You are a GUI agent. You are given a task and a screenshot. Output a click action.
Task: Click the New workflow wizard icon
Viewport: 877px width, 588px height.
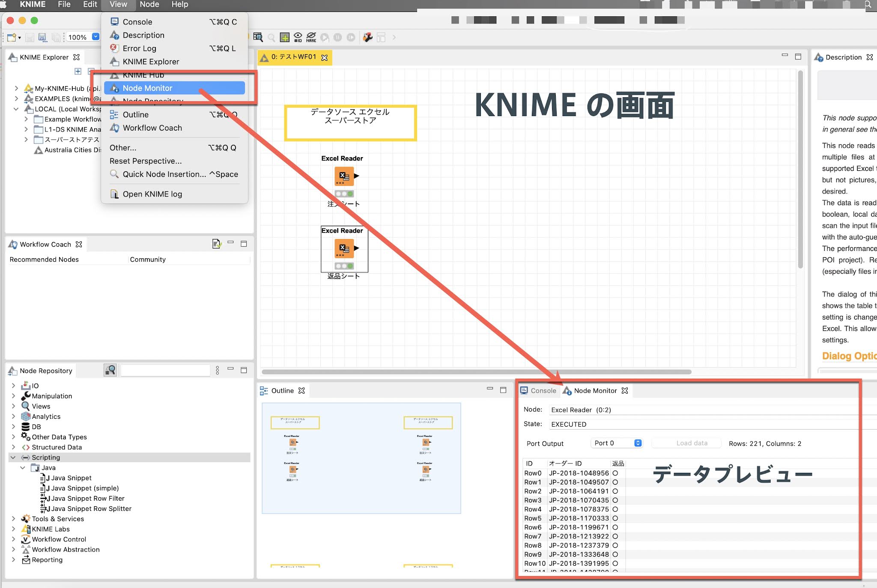pos(12,37)
